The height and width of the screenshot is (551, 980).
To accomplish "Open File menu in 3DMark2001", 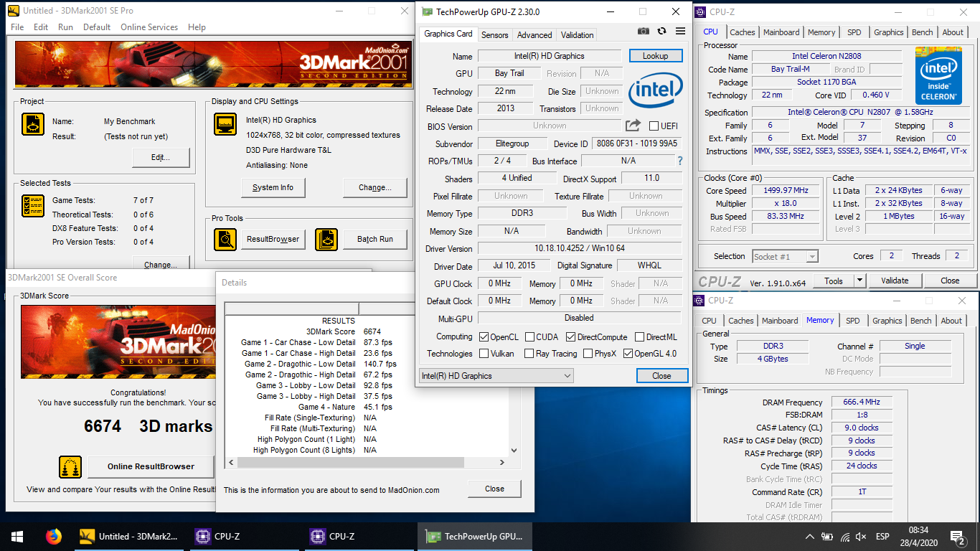I will (x=17, y=27).
